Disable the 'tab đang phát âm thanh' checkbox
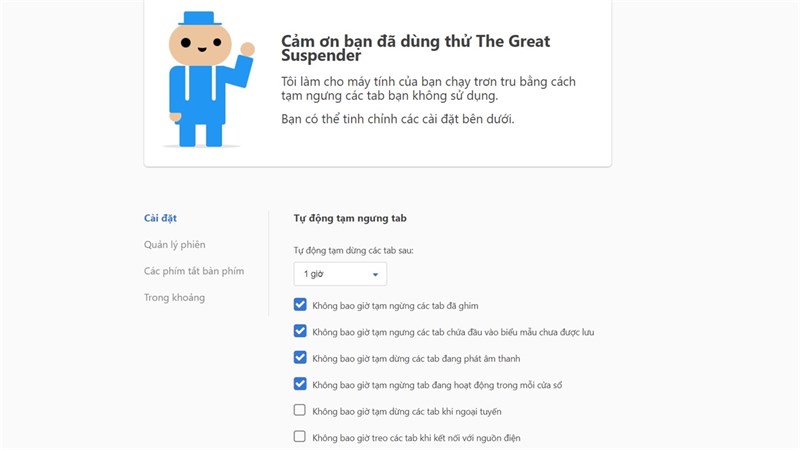The height and width of the screenshot is (450, 800). (300, 357)
